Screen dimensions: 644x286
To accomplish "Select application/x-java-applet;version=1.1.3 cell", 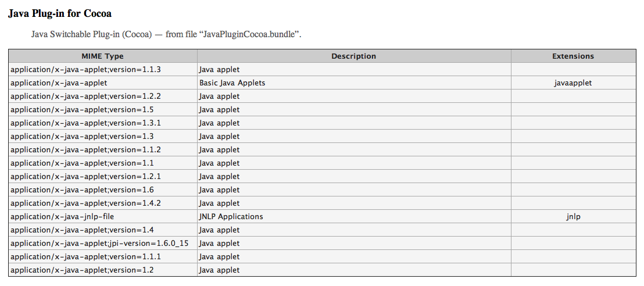I will 103,69.
